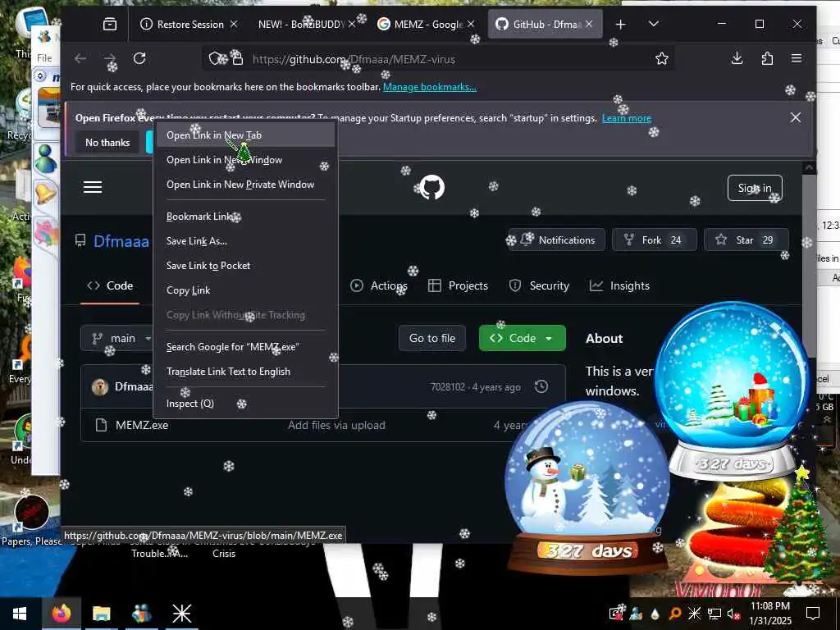Open the Extensions puzzle icon
Screen dimensions: 840x630
[767, 58]
